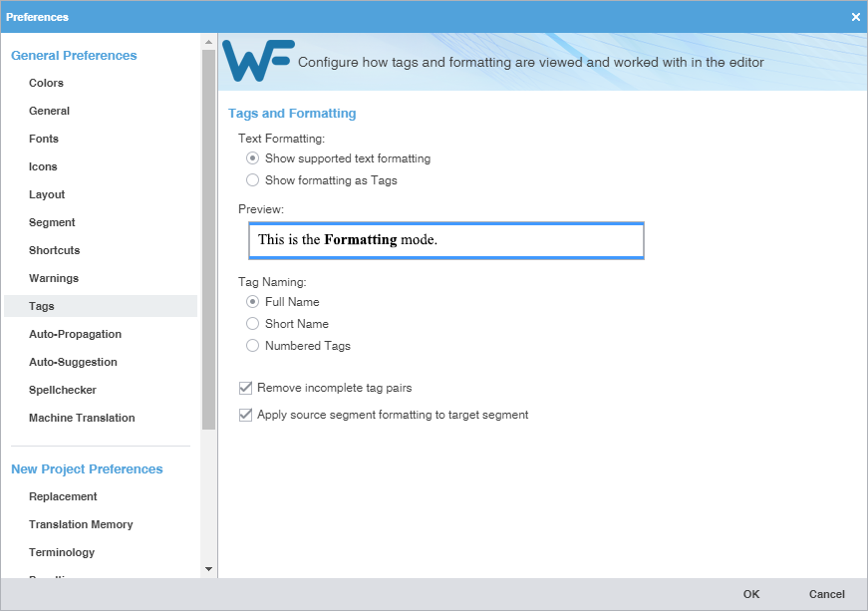This screenshot has height=611, width=868.
Task: Open the Fonts preferences page
Action: 42,139
